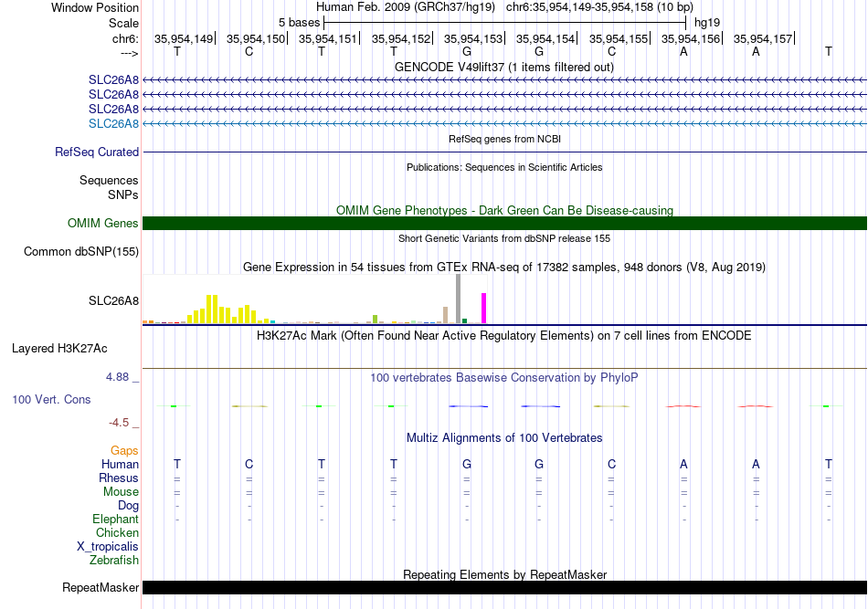This screenshot has width=868, height=609.
Task: Click the black RepeatMasker bar
Action: [504, 587]
